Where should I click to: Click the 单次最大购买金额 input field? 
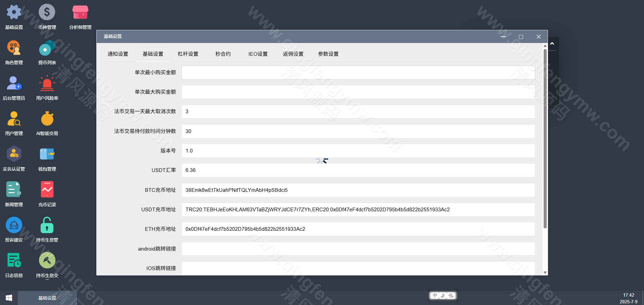(x=358, y=92)
